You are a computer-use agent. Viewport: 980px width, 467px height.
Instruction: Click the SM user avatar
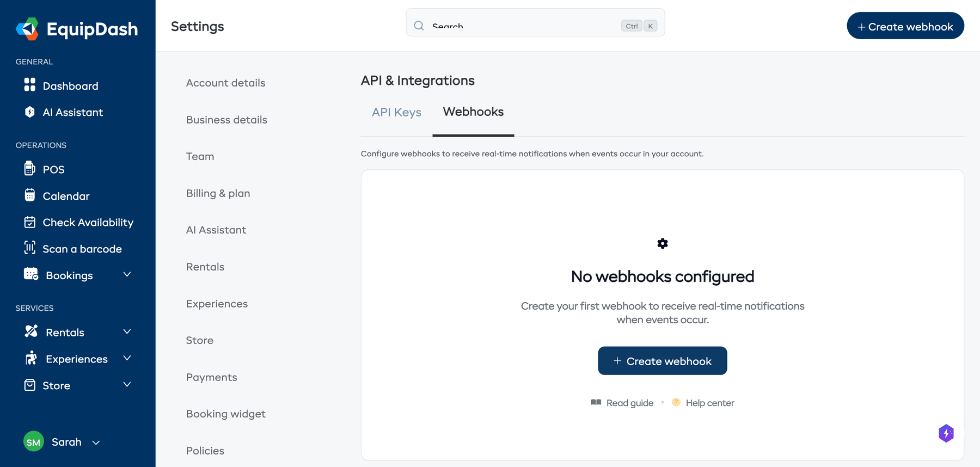[34, 441]
